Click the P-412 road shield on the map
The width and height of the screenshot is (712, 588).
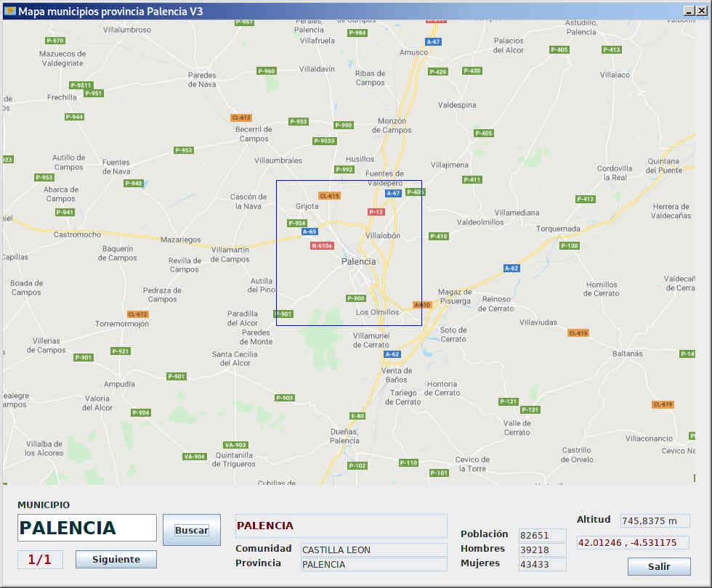click(586, 199)
